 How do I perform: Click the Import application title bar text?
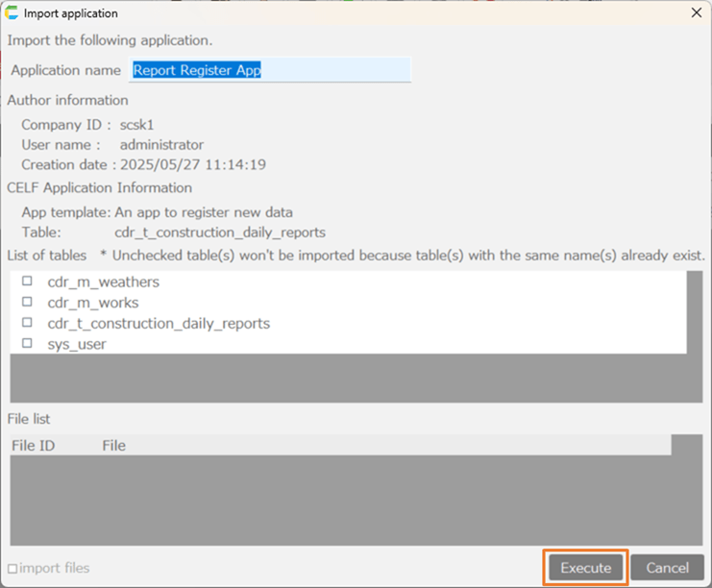coord(70,13)
